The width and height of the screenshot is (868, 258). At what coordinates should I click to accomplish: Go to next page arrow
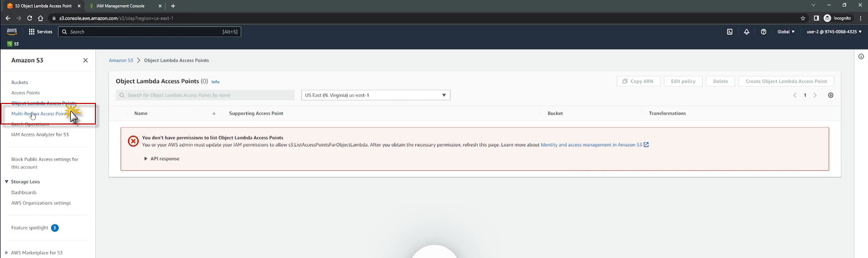815,95
